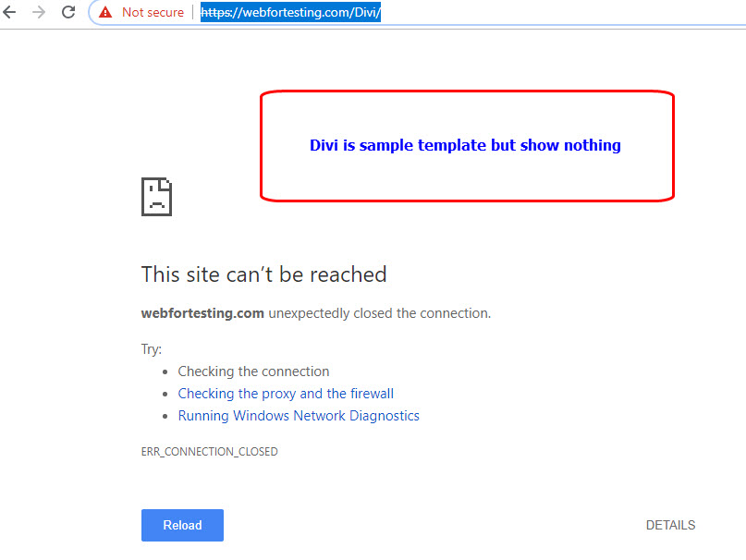The image size is (746, 560).
Task: Click the red warning triangle icon
Action: click(105, 12)
